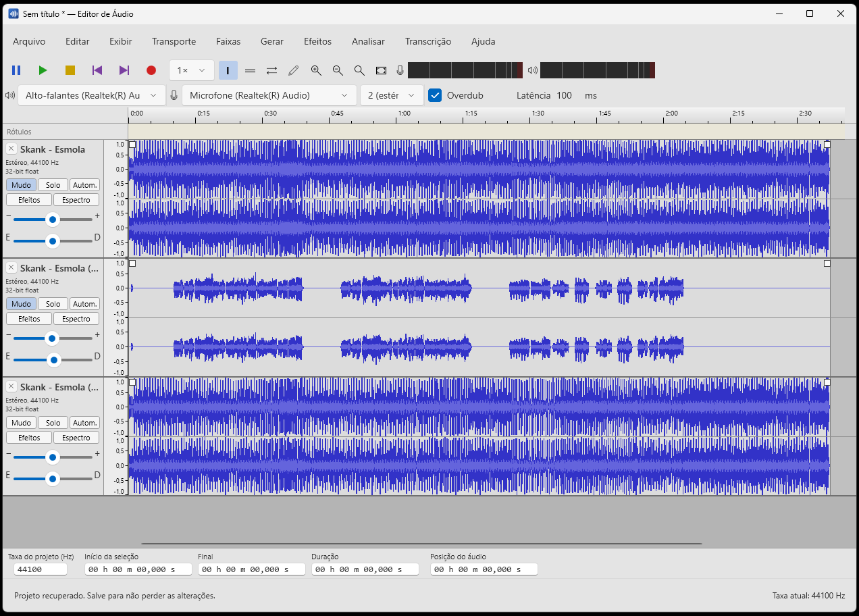859x616 pixels.
Task: Click the playback level meter bar
Action: (598, 70)
